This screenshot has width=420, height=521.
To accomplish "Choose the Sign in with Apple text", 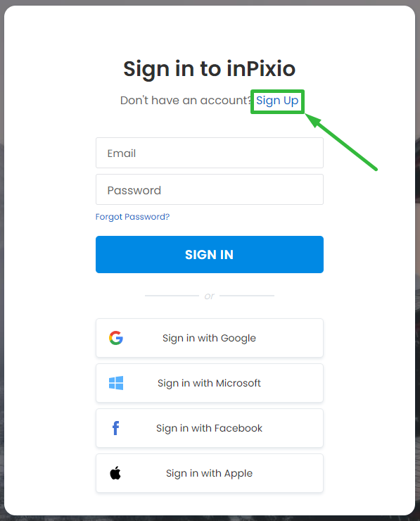I will pos(209,473).
